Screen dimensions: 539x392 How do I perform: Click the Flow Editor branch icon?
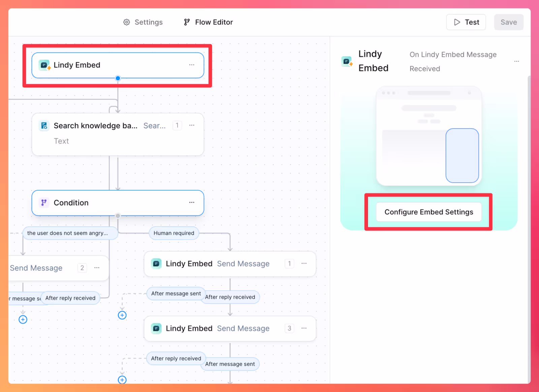coord(187,22)
